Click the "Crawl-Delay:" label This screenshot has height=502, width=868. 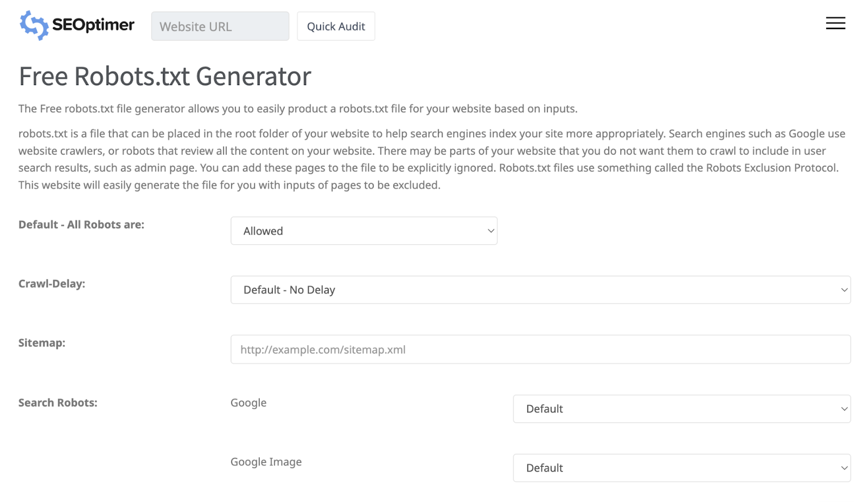click(x=52, y=283)
